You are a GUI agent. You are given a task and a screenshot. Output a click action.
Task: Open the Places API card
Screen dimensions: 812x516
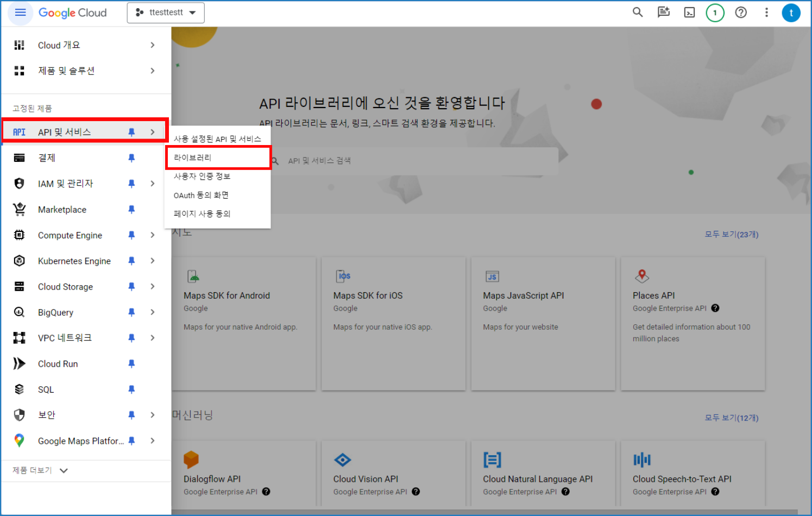click(x=693, y=323)
